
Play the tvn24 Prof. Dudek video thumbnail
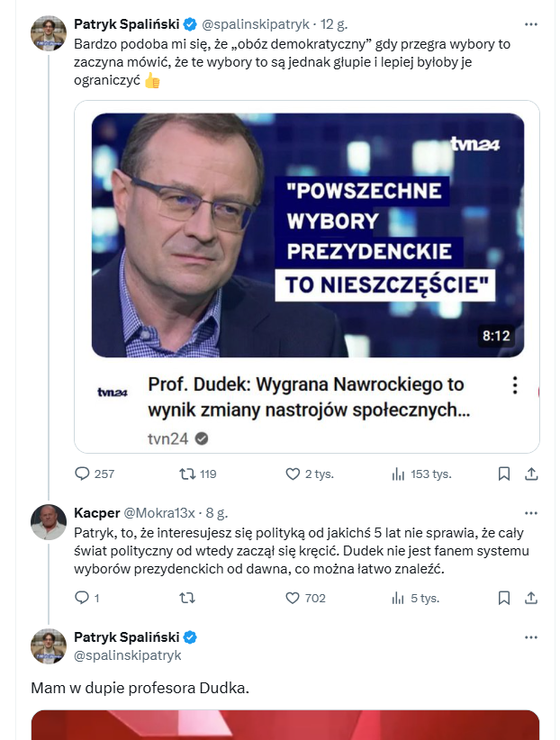pyautogui.click(x=307, y=234)
